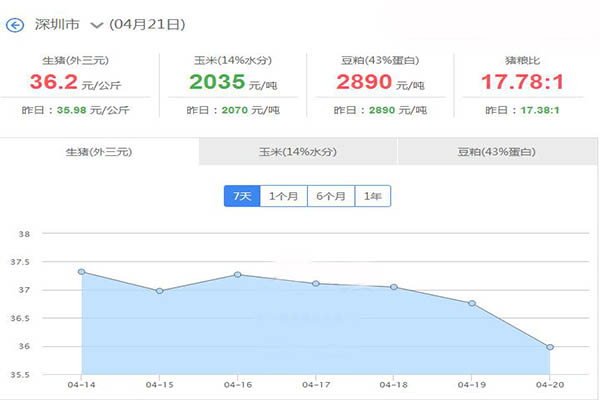Expand the chevron next to 深圳市

(96, 24)
